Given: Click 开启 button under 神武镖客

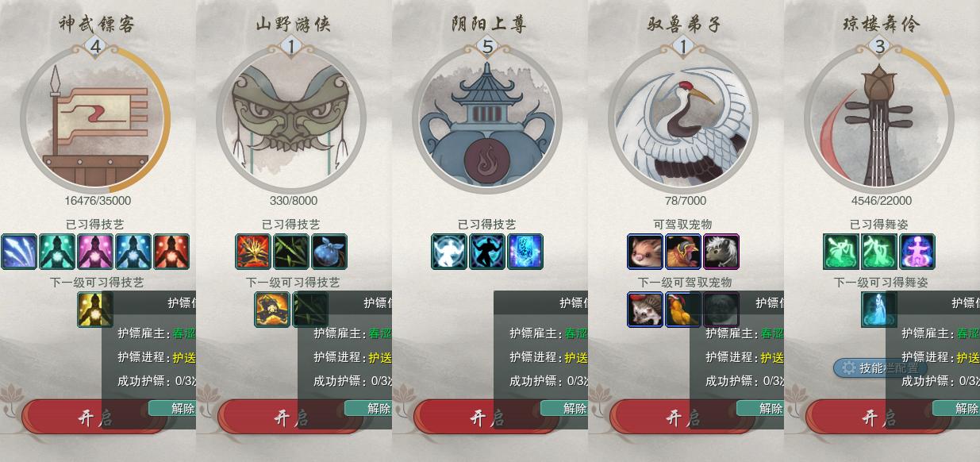Looking at the screenshot, I should coord(95,417).
